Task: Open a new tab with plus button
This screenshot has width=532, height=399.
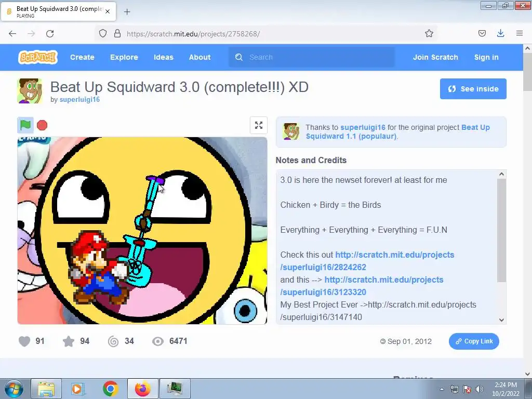Action: click(x=127, y=12)
